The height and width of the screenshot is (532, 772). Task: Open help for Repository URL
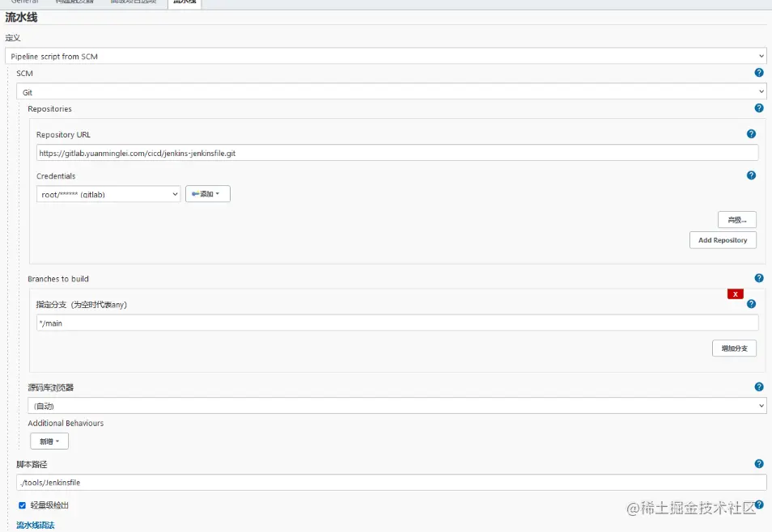[x=751, y=134]
